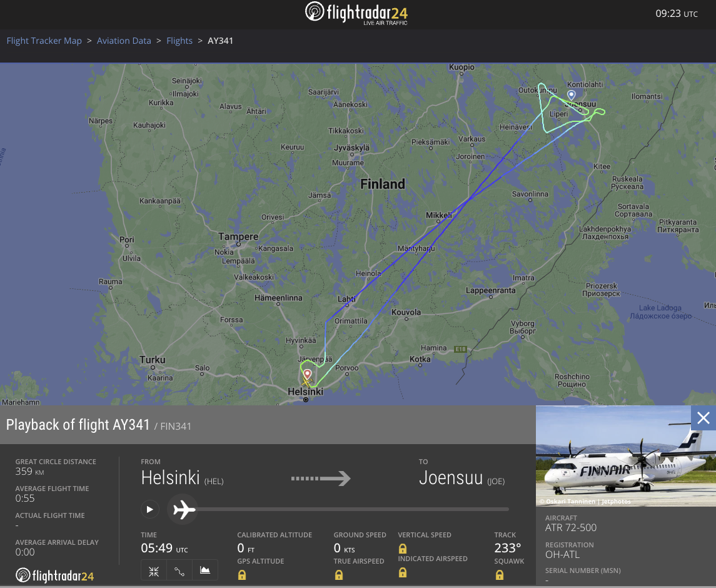Screen dimensions: 716x588
Task: Click the average arrival delay 0:00
Action: coord(25,552)
